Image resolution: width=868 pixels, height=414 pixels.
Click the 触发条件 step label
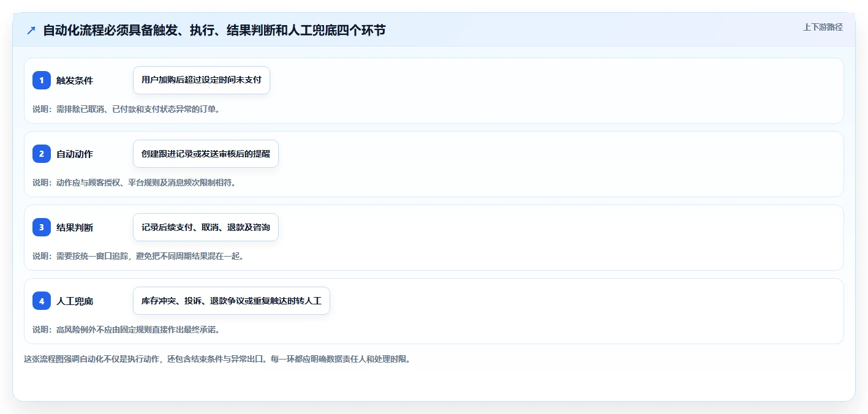click(75, 80)
